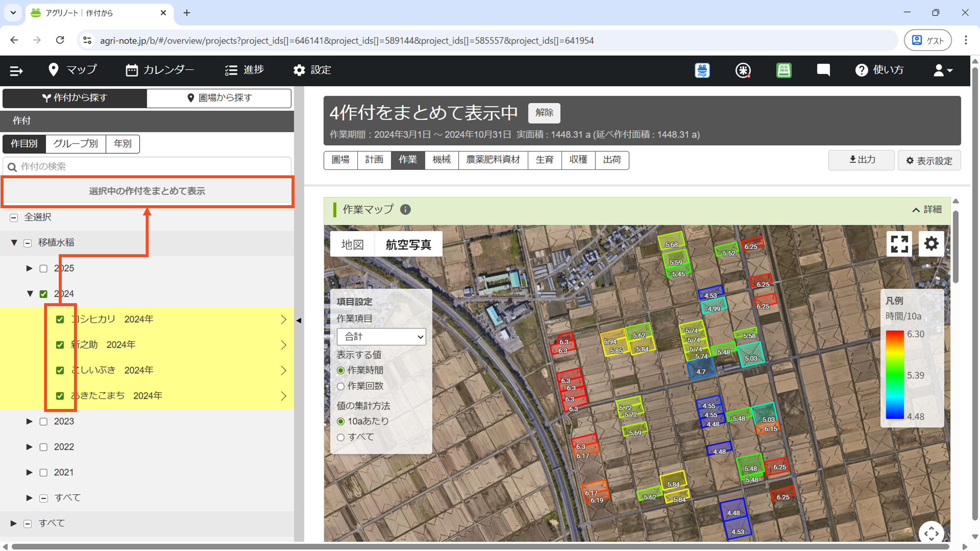Uncheck コシヒカリ 2024年 checkbox

(60, 319)
